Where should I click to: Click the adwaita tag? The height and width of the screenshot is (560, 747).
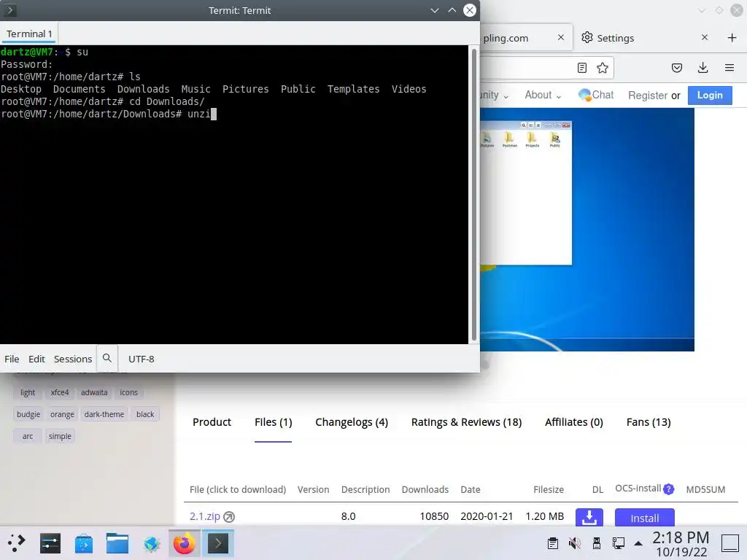[94, 392]
